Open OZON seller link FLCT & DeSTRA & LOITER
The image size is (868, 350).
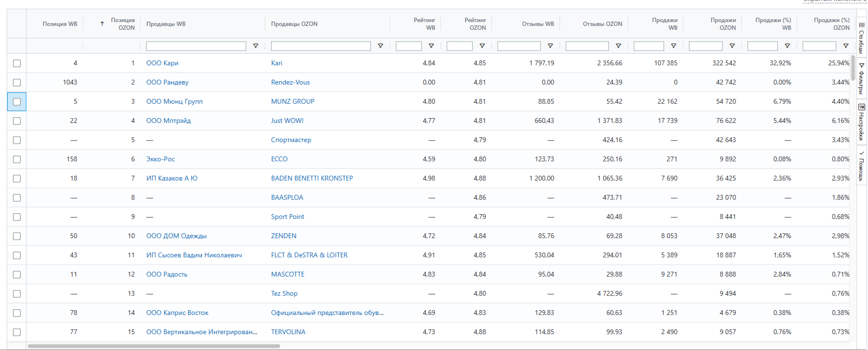309,255
